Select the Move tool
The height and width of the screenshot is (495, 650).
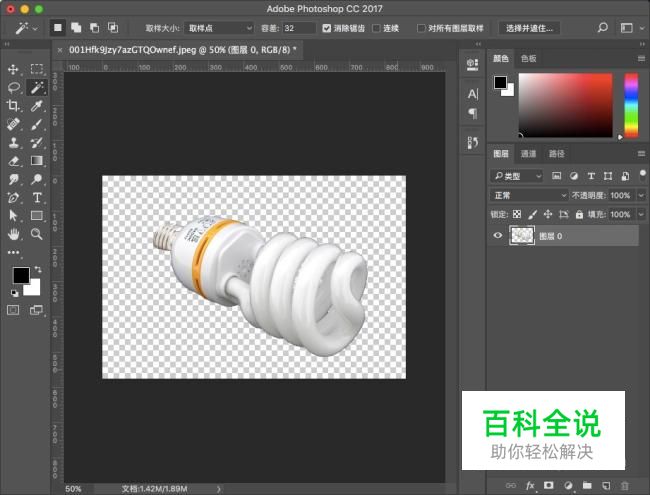tap(14, 69)
